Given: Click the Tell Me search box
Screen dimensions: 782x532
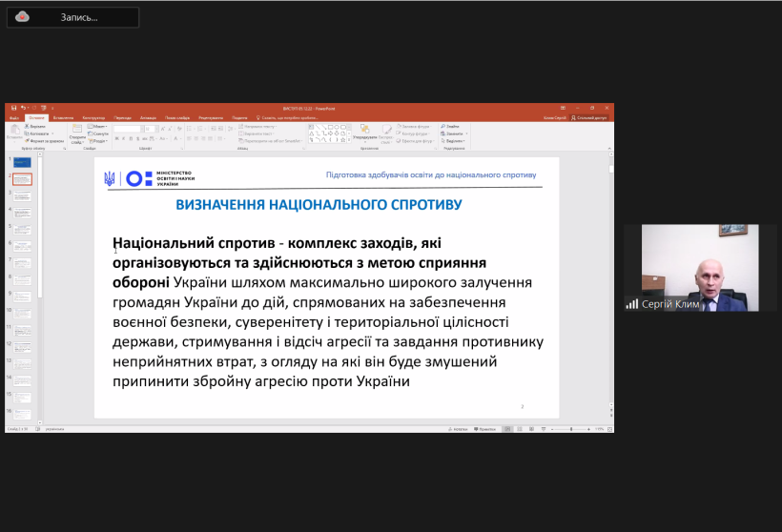Looking at the screenshot, I should (287, 118).
